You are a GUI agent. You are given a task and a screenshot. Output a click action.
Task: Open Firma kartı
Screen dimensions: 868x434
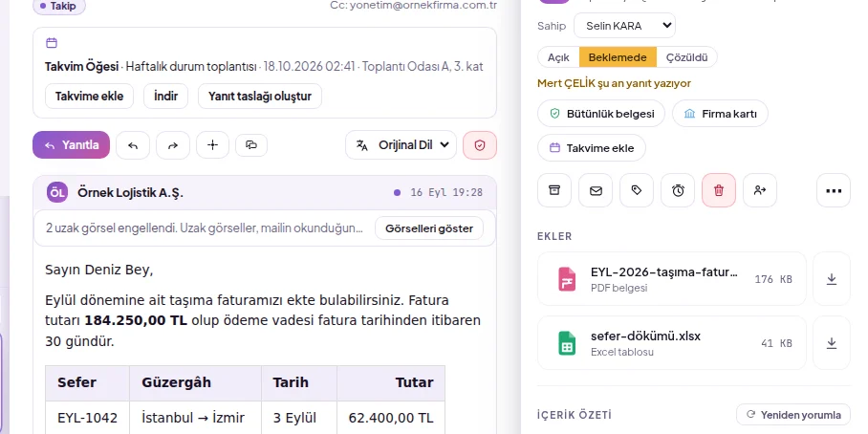tap(720, 114)
